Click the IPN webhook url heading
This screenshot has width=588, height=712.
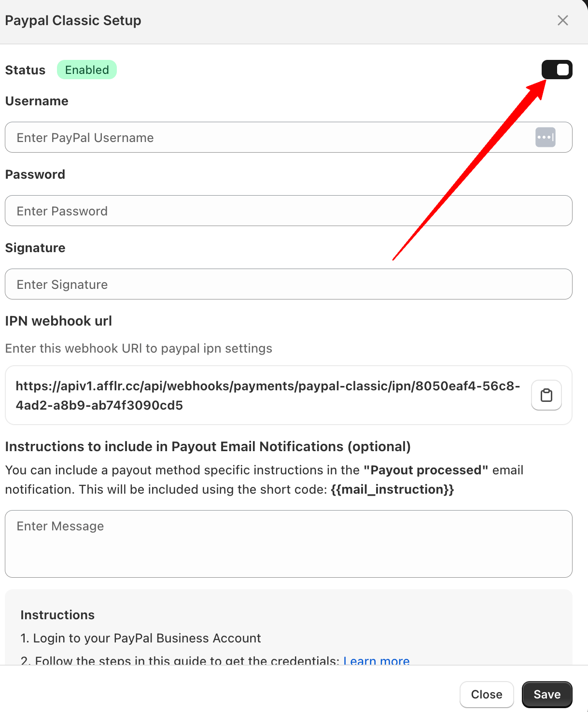[58, 321]
